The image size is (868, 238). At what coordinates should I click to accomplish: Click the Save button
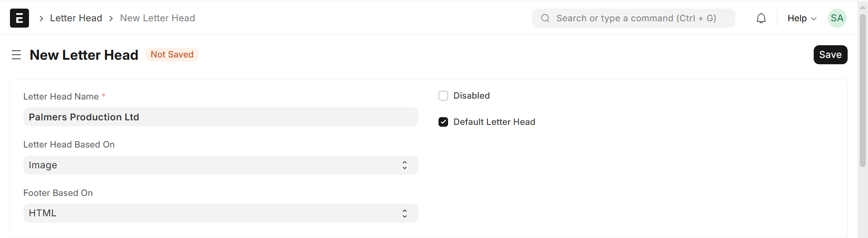point(830,55)
